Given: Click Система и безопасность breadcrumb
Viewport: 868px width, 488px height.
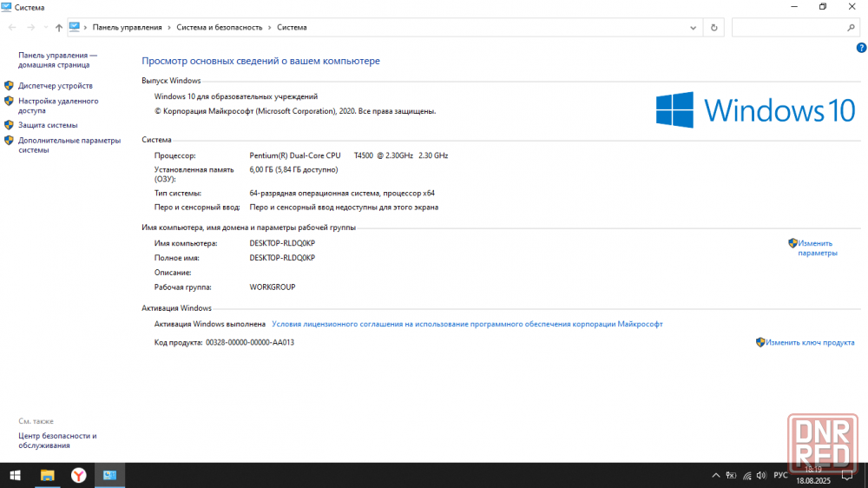Looking at the screenshot, I should click(220, 27).
